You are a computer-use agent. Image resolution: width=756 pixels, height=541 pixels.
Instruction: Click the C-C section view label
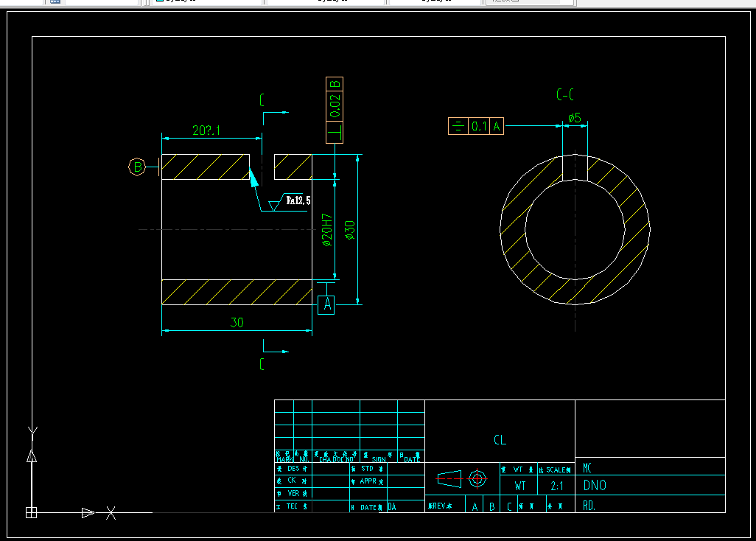click(x=565, y=94)
